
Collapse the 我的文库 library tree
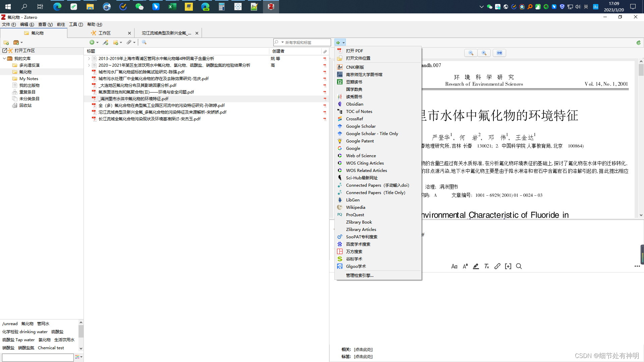pyautogui.click(x=4, y=59)
